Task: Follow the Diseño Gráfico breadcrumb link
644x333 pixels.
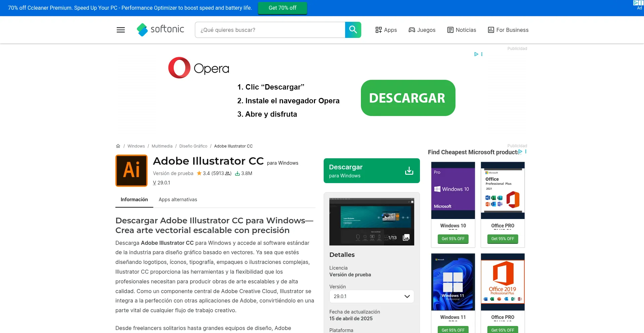Action: (x=193, y=146)
